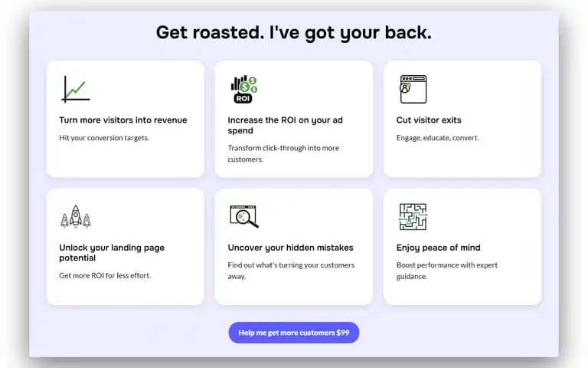Click 'Engage, educate, convert.' text

(438, 138)
